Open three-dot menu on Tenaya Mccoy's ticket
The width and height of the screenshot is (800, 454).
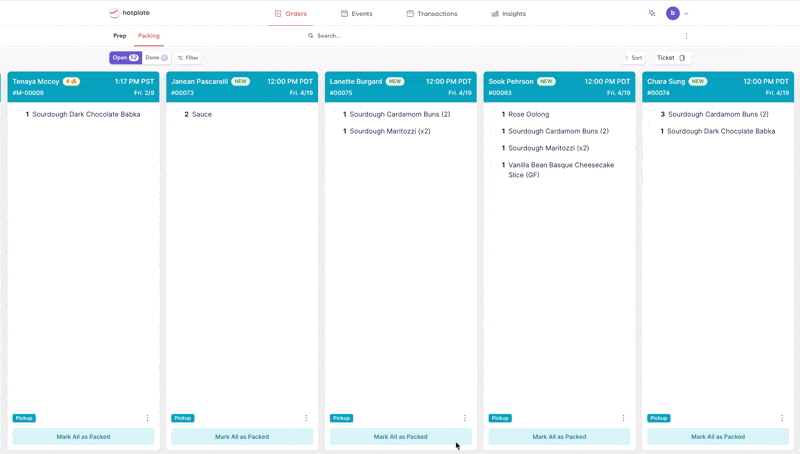(x=148, y=418)
